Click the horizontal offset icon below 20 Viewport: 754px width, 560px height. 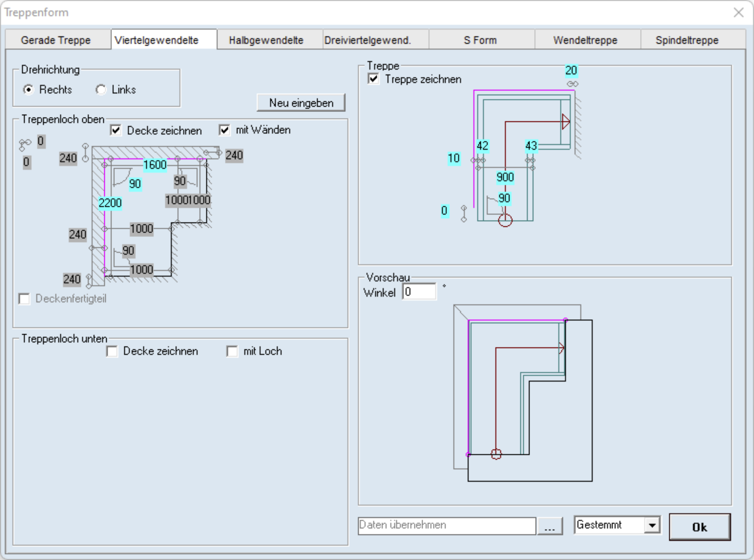572,84
